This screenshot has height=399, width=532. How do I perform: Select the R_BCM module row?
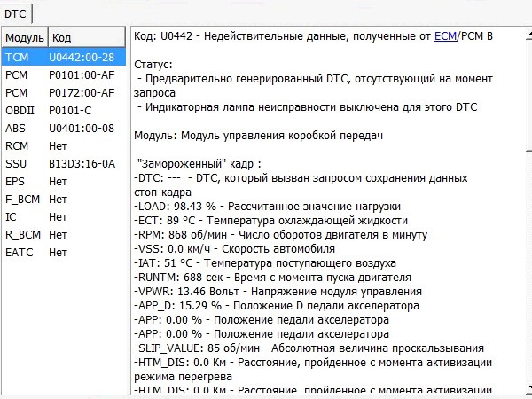[64, 235]
